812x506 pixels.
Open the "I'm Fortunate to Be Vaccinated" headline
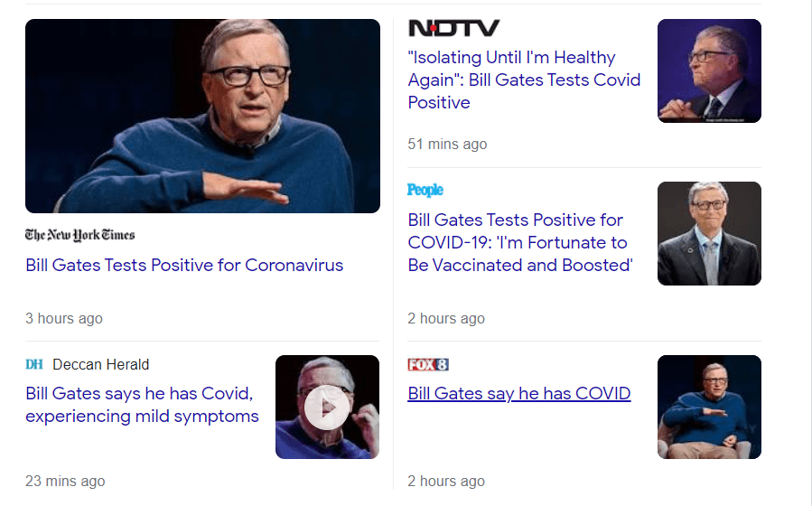(x=519, y=242)
